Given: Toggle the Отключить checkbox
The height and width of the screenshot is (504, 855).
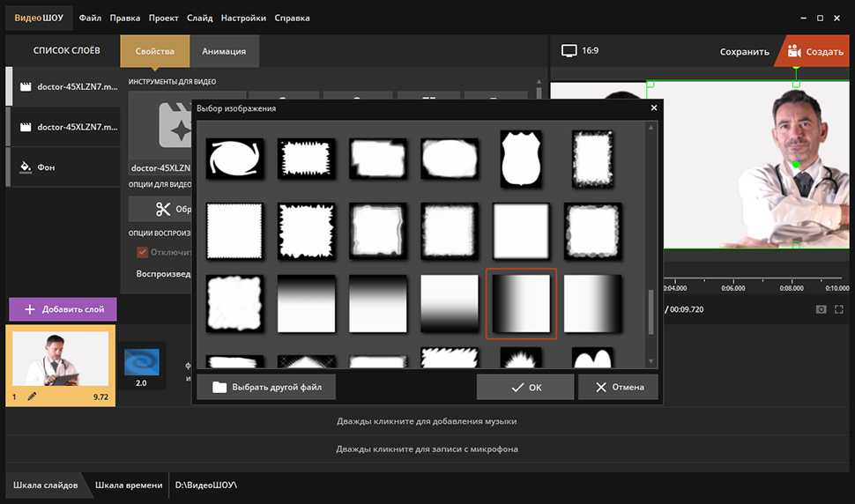Looking at the screenshot, I should pos(142,252).
